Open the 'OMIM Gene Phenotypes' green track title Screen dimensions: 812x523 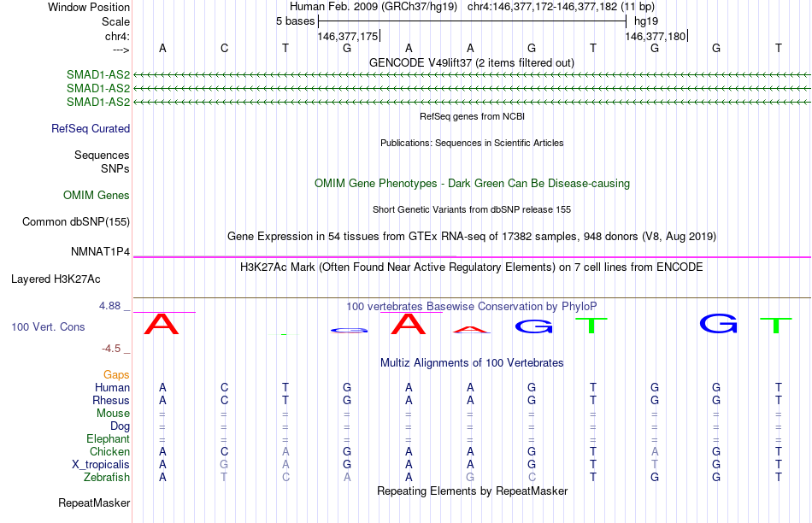(472, 184)
